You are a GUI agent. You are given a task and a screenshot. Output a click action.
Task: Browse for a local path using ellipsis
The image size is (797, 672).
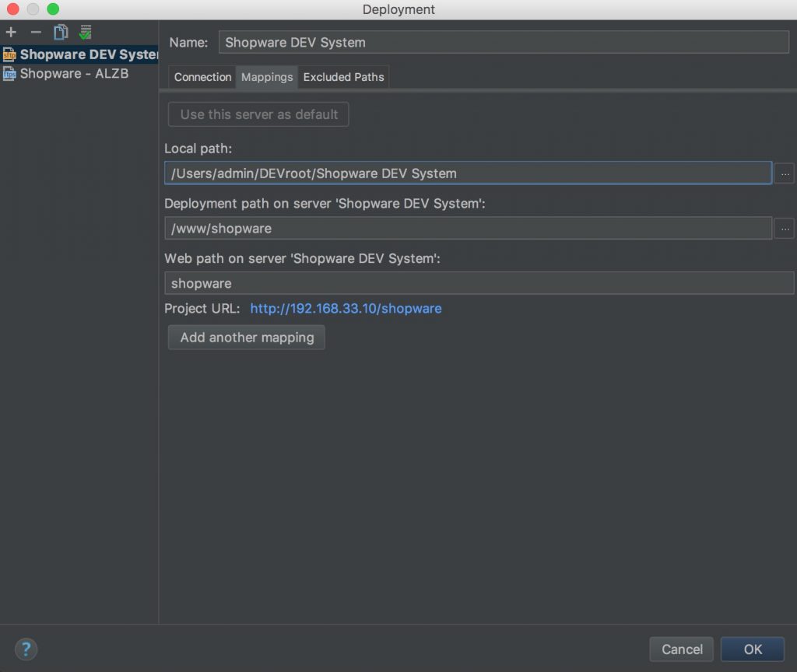pyautogui.click(x=785, y=173)
